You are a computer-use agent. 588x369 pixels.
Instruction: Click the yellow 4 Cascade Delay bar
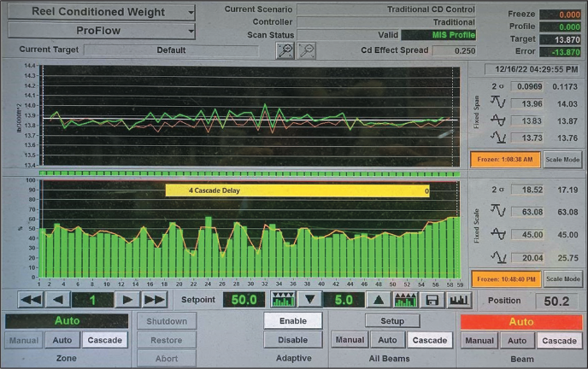[297, 190]
